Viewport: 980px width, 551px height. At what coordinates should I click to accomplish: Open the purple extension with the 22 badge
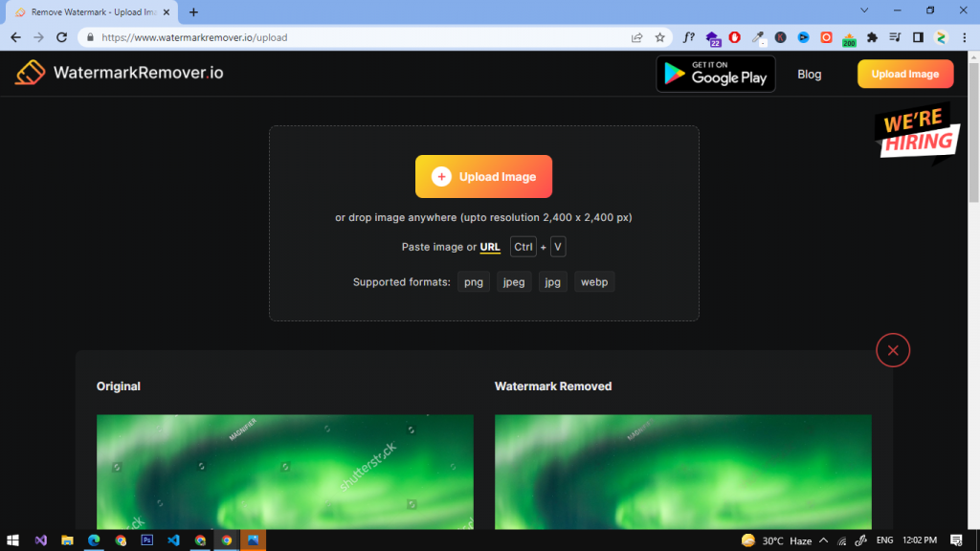pyautogui.click(x=712, y=38)
